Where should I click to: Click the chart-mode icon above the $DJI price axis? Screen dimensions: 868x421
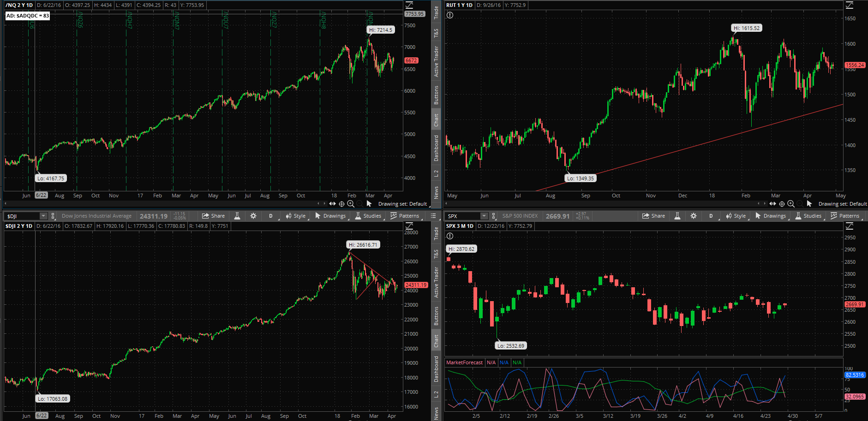409,226
